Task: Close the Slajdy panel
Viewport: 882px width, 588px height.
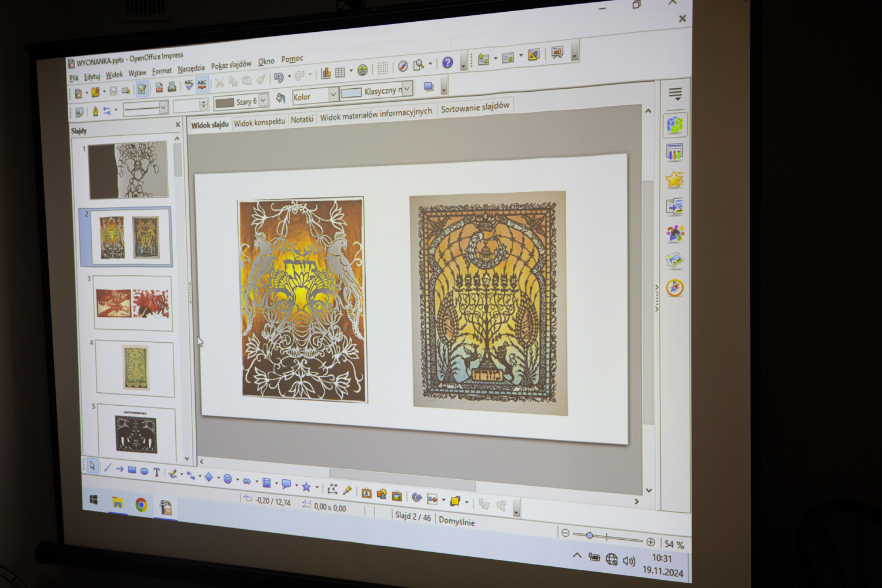Action: pos(178,125)
